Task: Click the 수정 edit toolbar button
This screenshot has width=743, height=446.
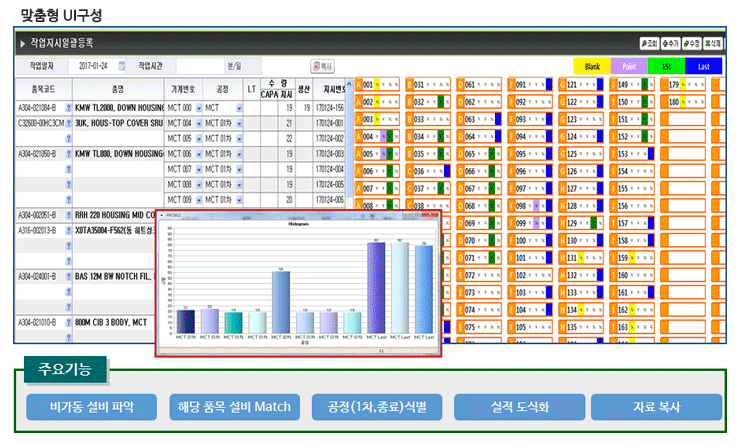Action: 691,44
